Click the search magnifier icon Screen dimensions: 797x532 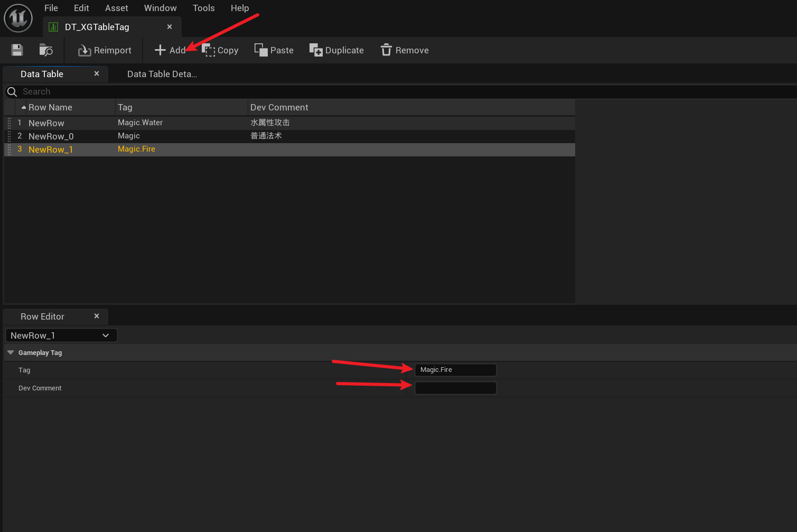12,92
